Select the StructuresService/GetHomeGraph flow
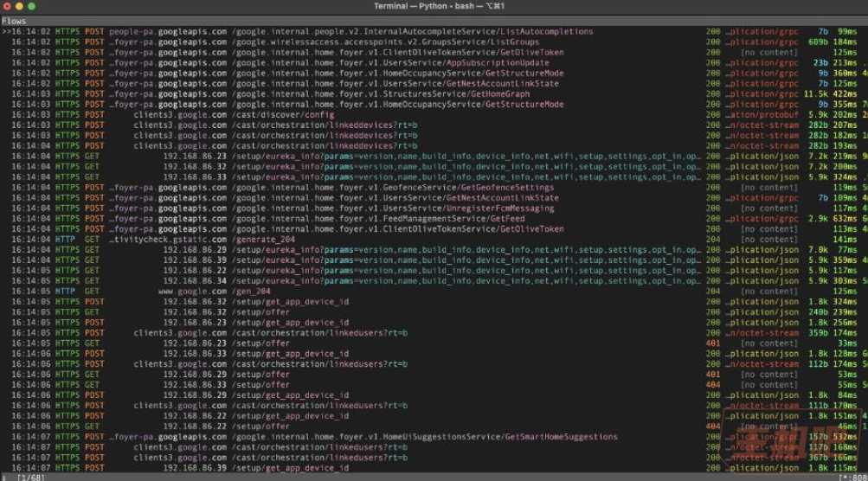Image resolution: width=868 pixels, height=481 pixels. point(434,94)
